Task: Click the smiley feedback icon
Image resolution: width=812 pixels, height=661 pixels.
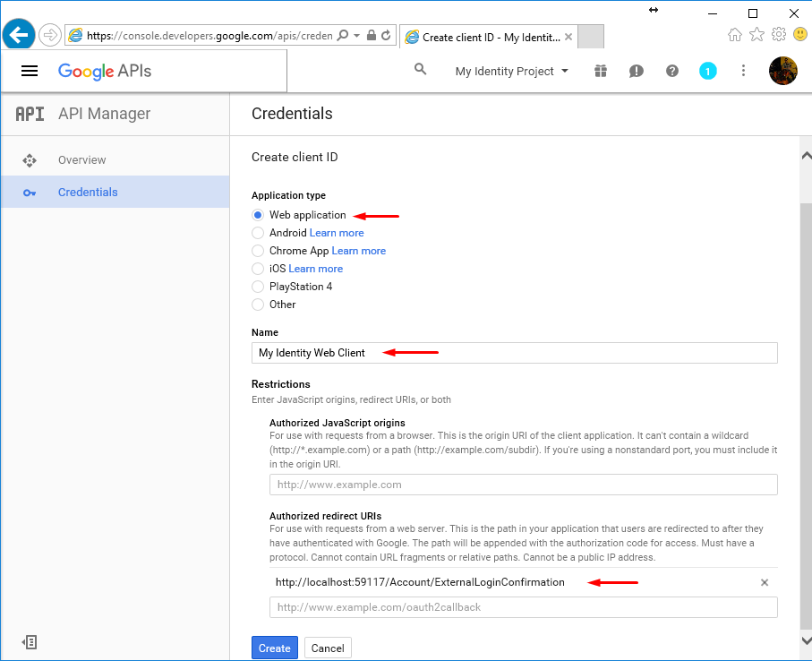Action: (800, 34)
